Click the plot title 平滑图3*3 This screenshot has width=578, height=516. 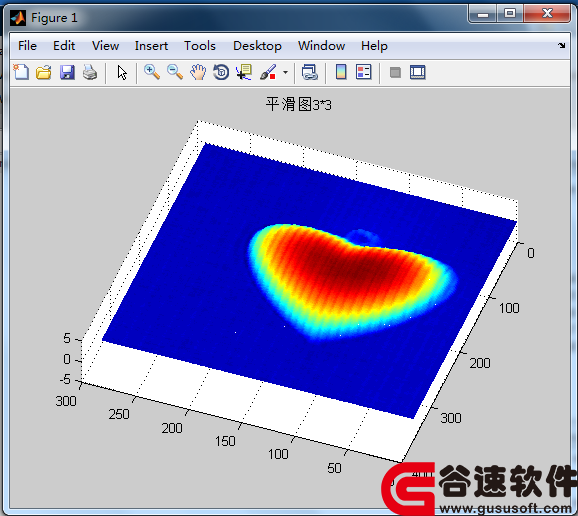pos(299,104)
